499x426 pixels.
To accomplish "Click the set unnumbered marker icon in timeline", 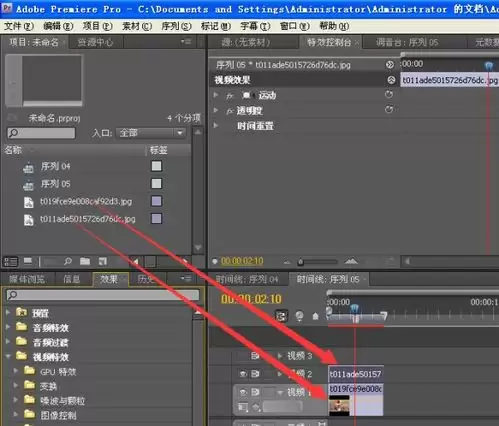I will tap(315, 316).
